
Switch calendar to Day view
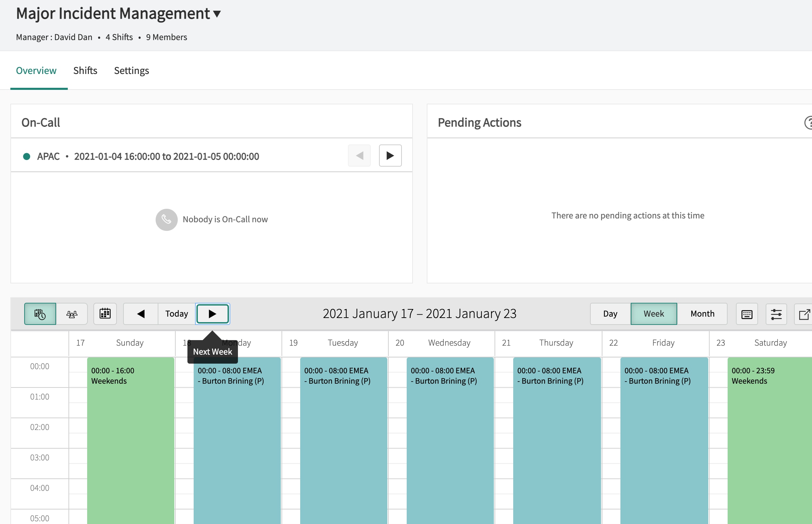point(610,314)
